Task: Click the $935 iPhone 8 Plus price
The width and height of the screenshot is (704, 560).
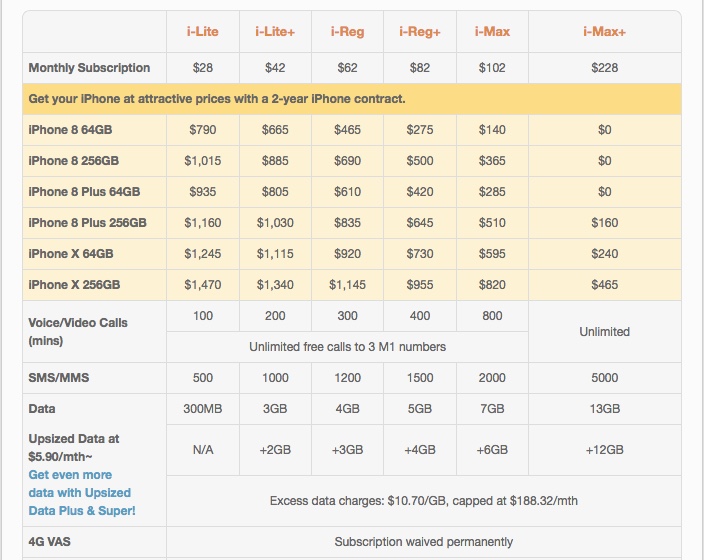Action: (x=202, y=192)
